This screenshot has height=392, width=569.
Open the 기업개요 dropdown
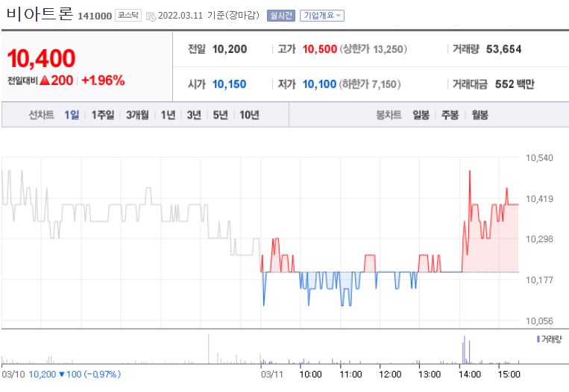coord(322,16)
